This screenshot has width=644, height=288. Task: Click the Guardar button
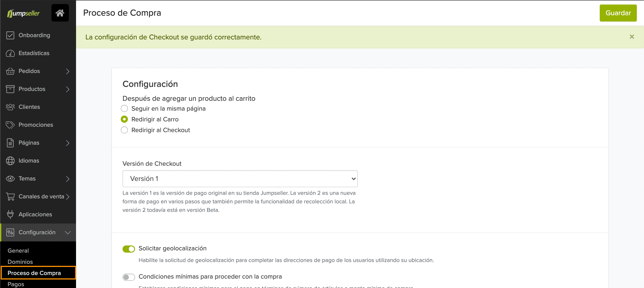tap(618, 13)
